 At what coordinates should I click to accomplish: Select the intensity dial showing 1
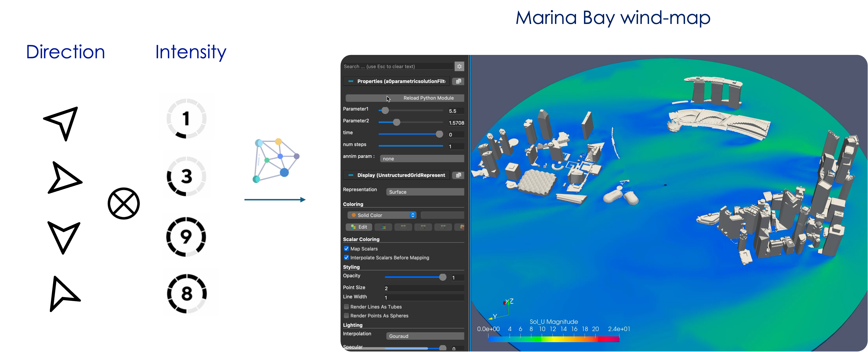point(186,118)
